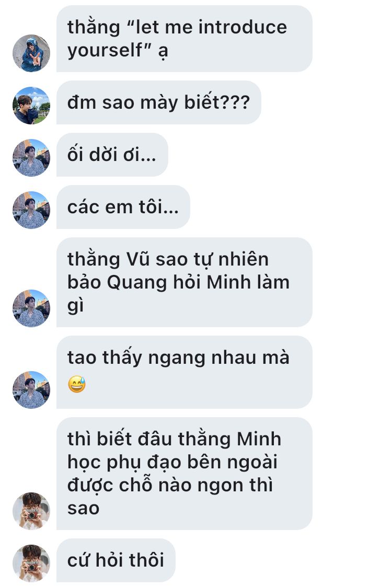Image resolution: width=392 pixels, height=587 pixels.
Task: Tap the sweat-smile emoji in the message
Action: (77, 384)
